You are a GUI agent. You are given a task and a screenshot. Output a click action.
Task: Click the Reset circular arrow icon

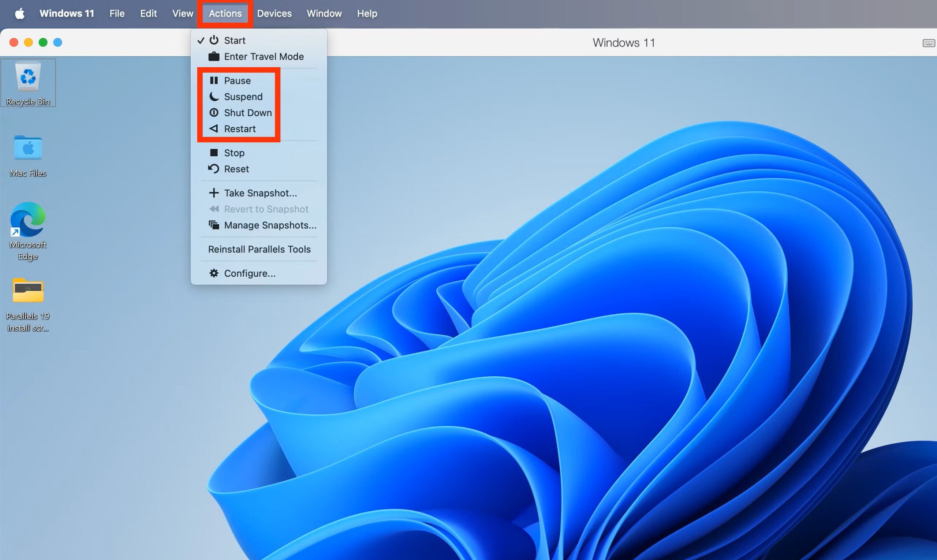point(214,169)
